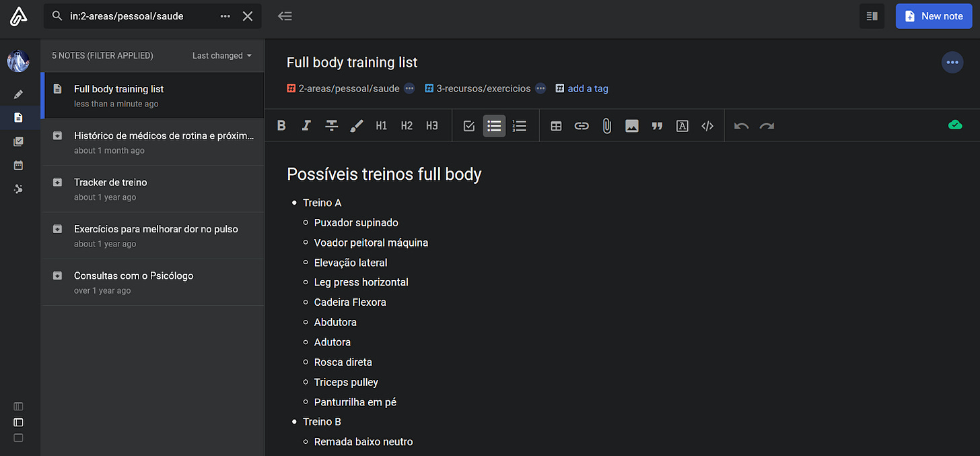Click the Treino B bullet item
Image resolution: width=980 pixels, height=456 pixels.
(x=322, y=422)
